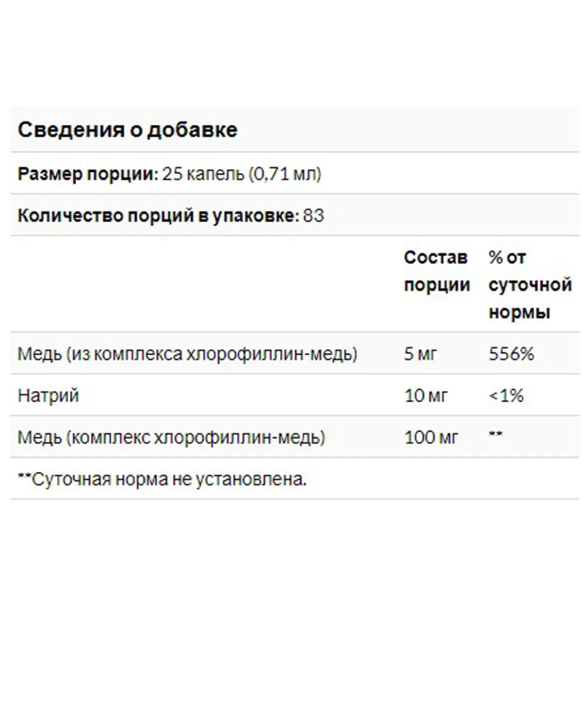
Task: Click the ** marker in the last row
Action: (495, 434)
